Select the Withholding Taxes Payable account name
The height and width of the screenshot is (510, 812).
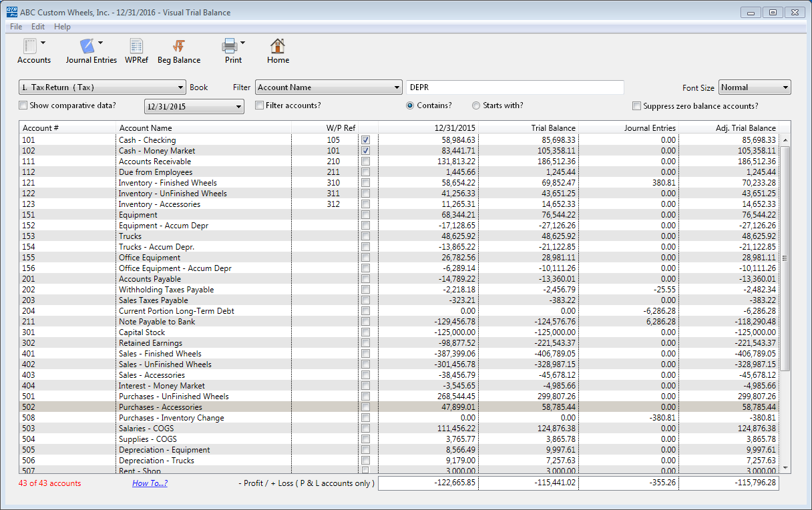click(166, 290)
